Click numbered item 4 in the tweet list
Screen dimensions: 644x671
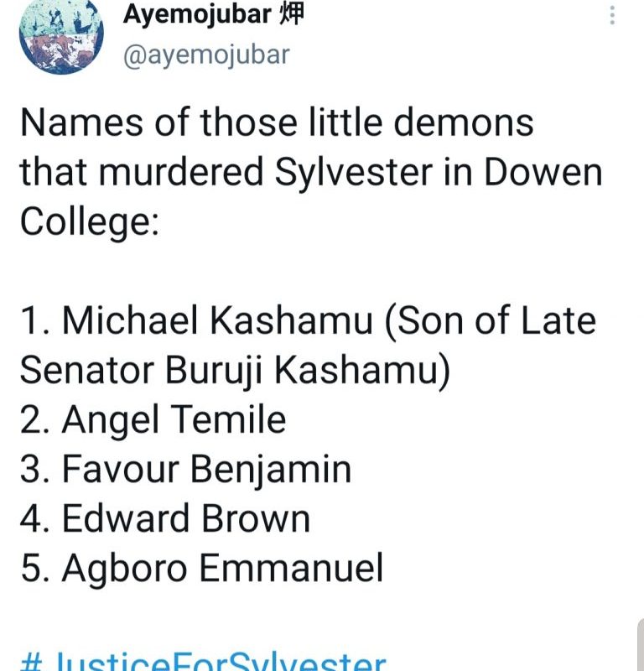click(x=164, y=518)
